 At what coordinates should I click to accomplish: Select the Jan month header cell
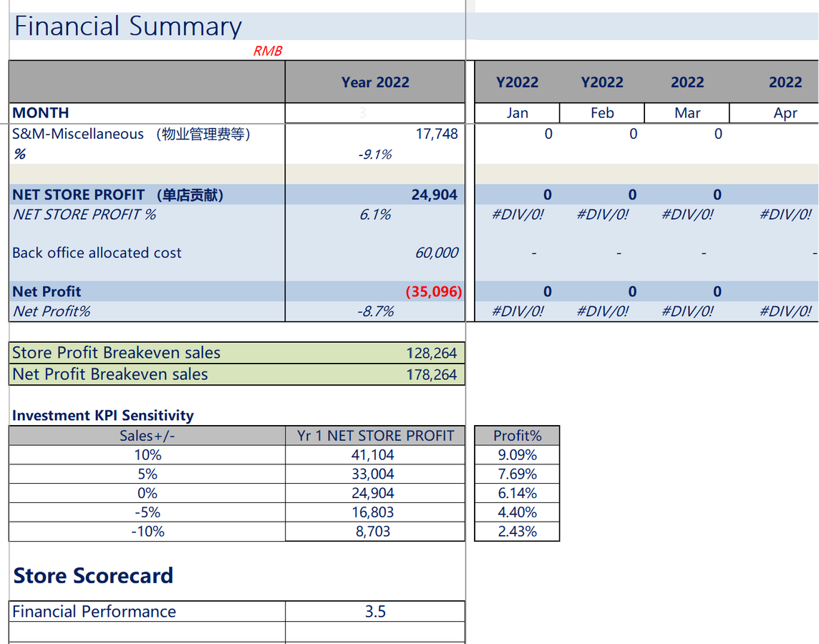tap(517, 113)
